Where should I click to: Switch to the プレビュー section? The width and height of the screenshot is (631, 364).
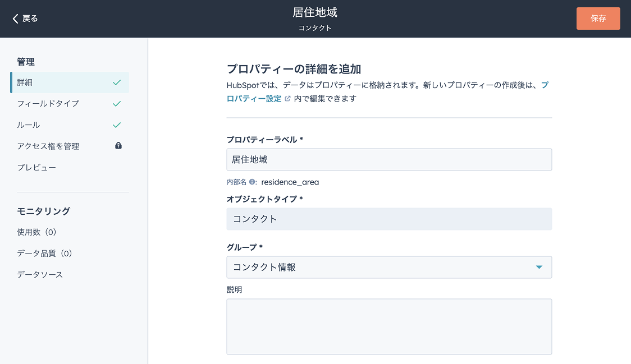[x=36, y=168]
